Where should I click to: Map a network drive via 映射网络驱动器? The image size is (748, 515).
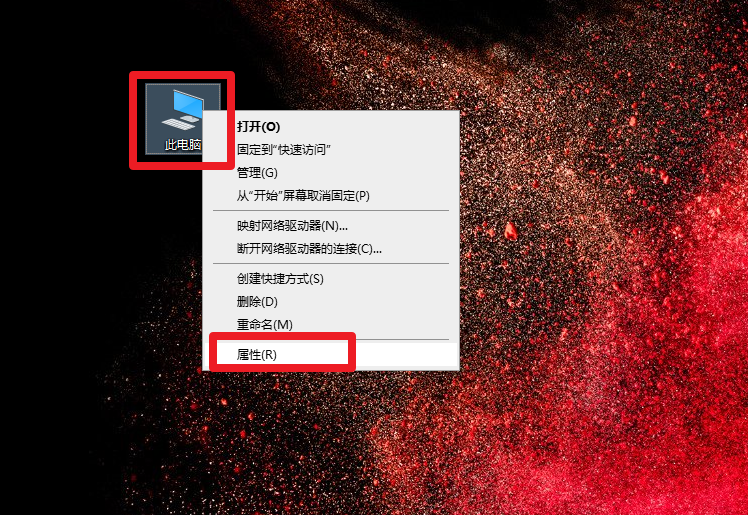point(331,225)
